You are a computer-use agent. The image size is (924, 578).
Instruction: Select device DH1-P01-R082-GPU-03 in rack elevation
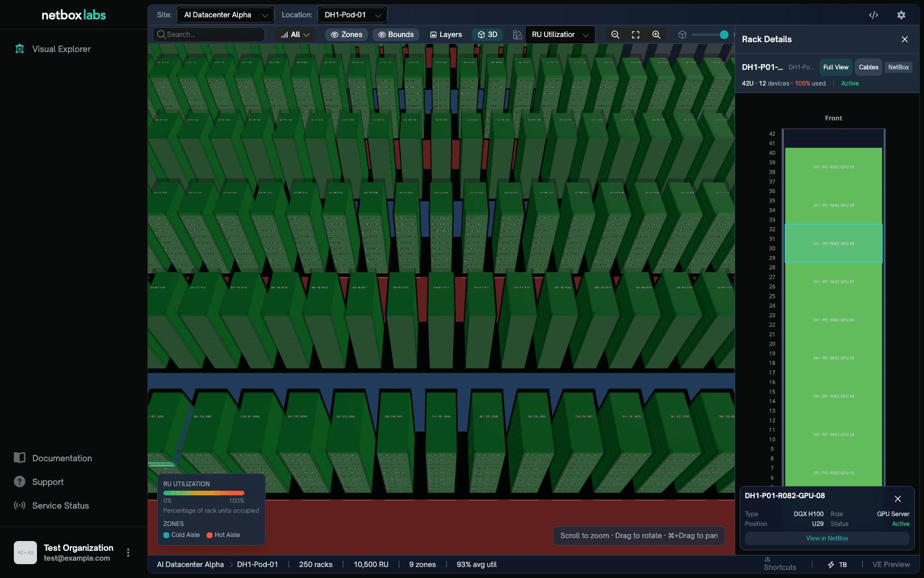coord(833,434)
